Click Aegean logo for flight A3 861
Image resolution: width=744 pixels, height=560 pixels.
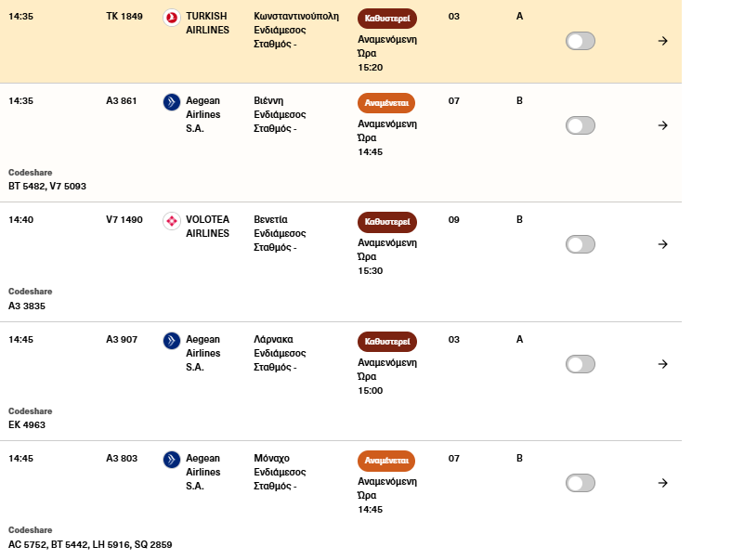coord(171,102)
